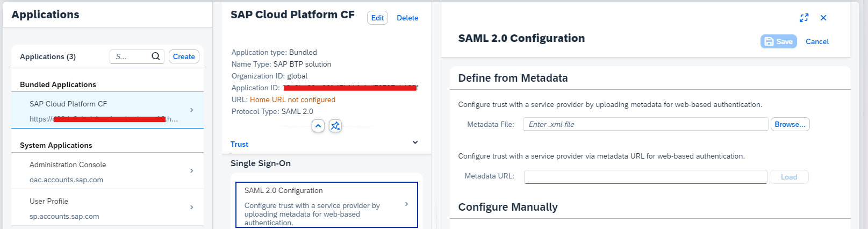This screenshot has height=229, width=868.
Task: Expand User Profile chevron
Action: 192,207
